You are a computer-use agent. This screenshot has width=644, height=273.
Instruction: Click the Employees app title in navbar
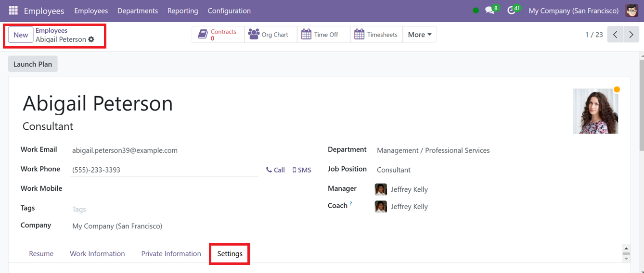click(x=44, y=11)
